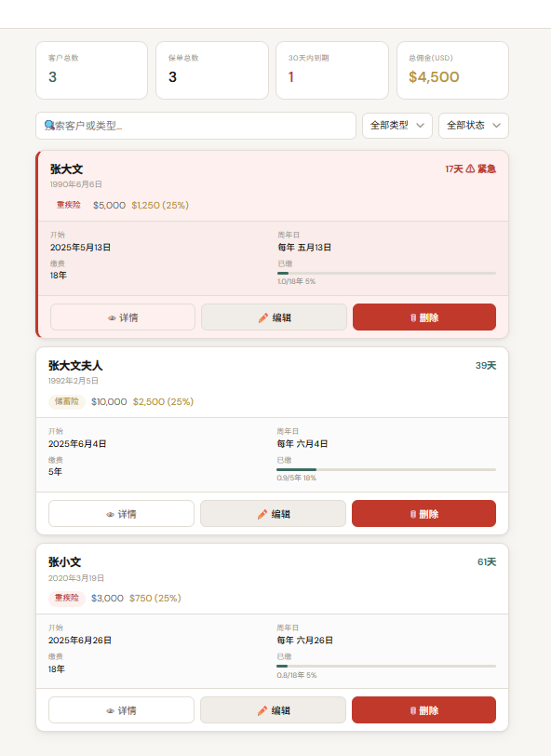Click the 客户总数 stat card
Screen dimensions: 551x756
pos(91,71)
